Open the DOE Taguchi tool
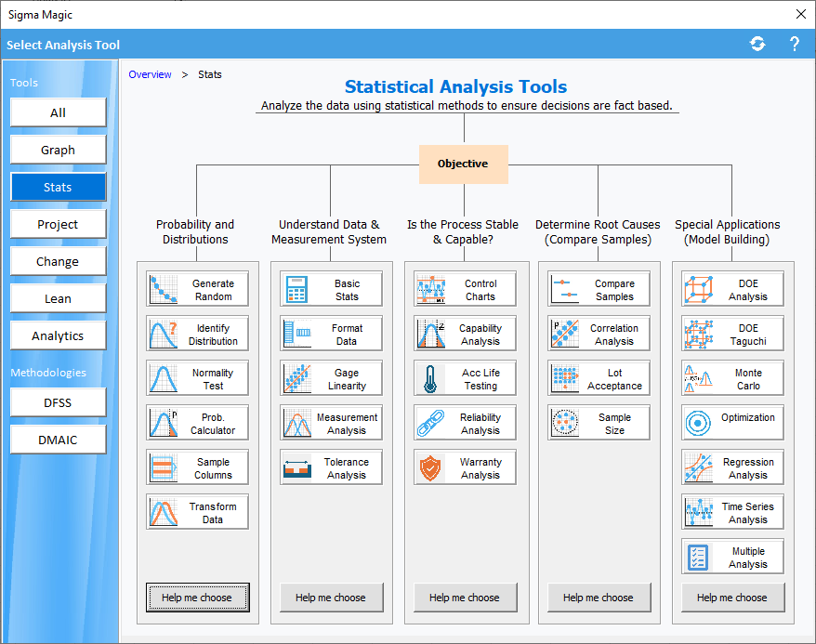Viewport: 816px width, 644px height. coord(732,334)
